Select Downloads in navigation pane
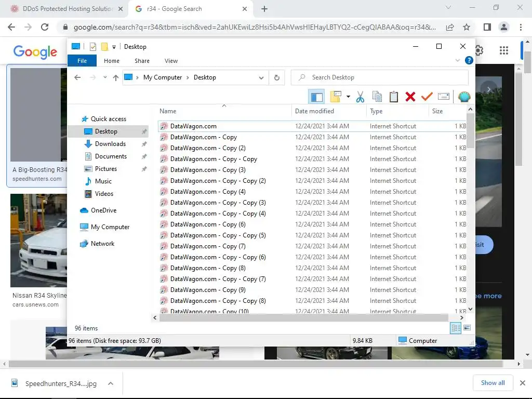532x399 pixels. (110, 144)
